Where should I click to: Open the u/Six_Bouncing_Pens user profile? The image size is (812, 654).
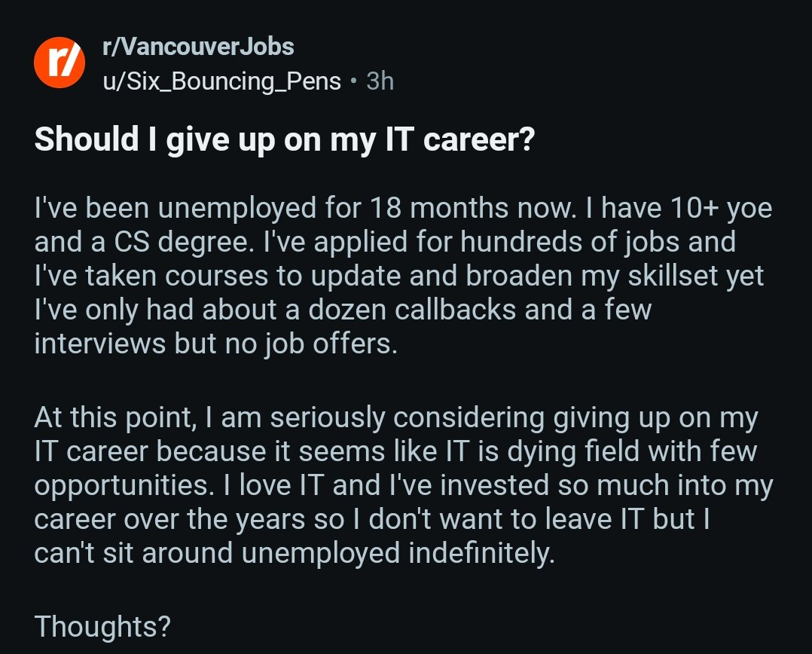pos(221,81)
